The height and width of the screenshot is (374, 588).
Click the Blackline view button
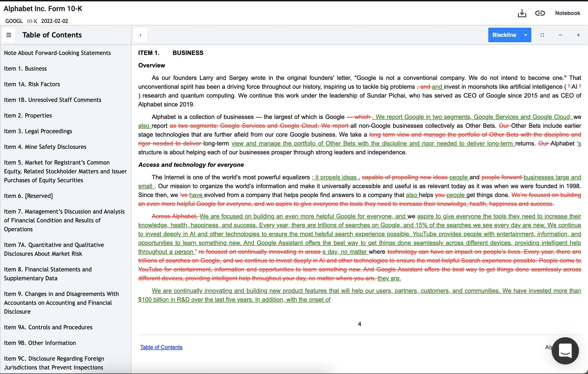point(504,35)
